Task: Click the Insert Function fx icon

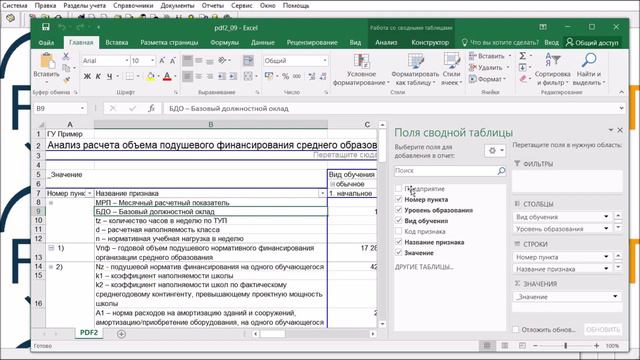Action: pyautogui.click(x=151, y=108)
